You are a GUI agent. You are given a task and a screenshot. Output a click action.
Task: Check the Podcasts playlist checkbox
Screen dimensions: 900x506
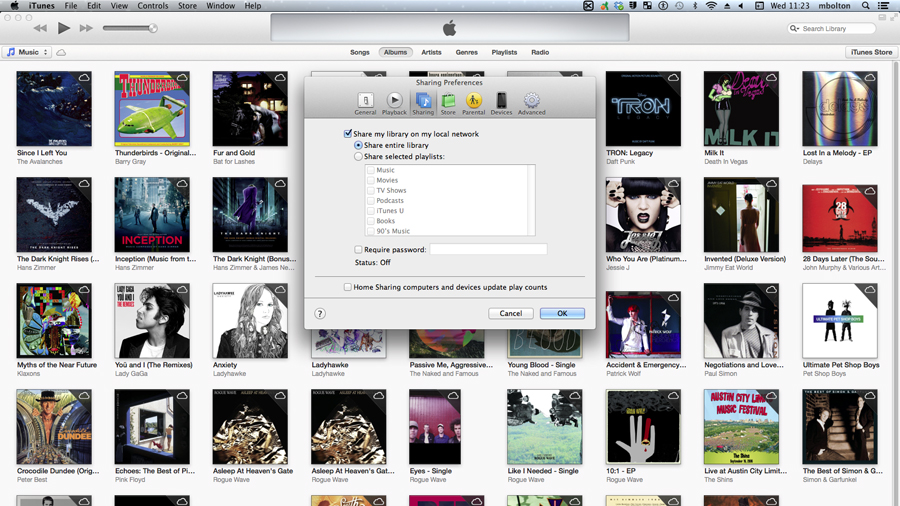(371, 201)
